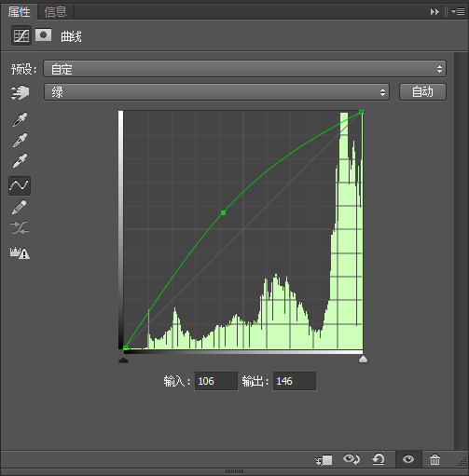Screen dimensions: 469x476
Task: Click the smooth curve values icon
Action: 20,228
